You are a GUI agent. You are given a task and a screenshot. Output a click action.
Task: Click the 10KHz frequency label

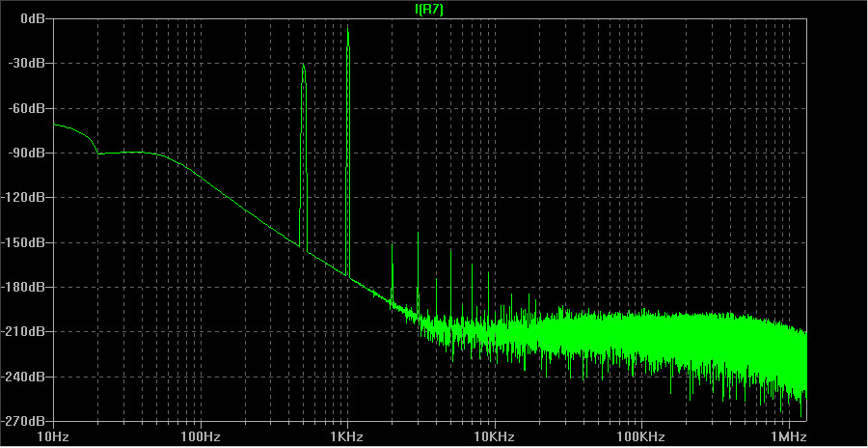pos(495,435)
